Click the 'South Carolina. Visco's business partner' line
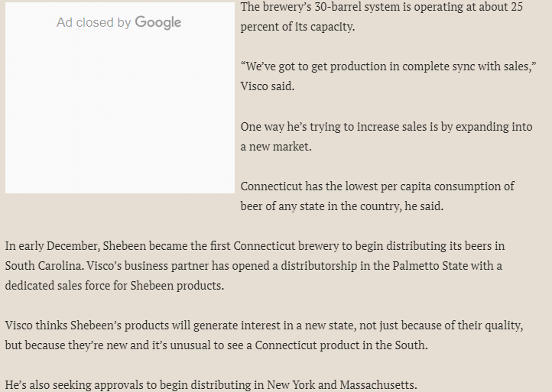552x392 pixels. click(254, 266)
